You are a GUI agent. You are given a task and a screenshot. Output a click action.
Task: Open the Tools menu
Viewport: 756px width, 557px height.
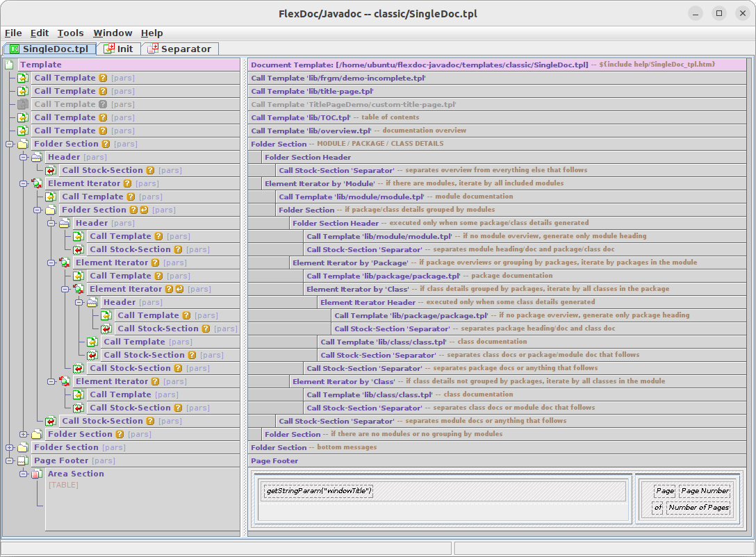70,33
